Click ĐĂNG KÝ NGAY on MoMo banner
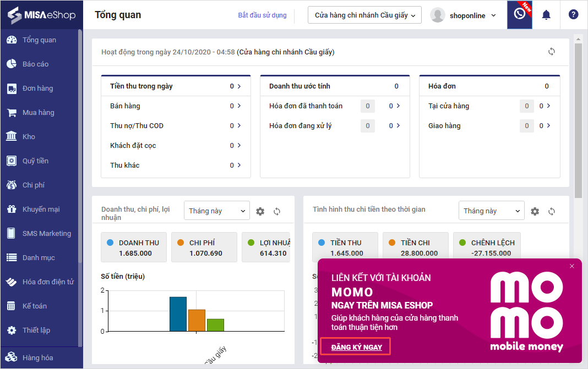 point(357,347)
